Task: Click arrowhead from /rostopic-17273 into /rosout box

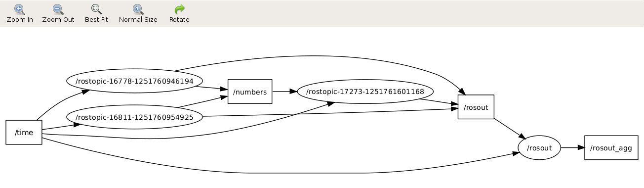Action: click(454, 104)
